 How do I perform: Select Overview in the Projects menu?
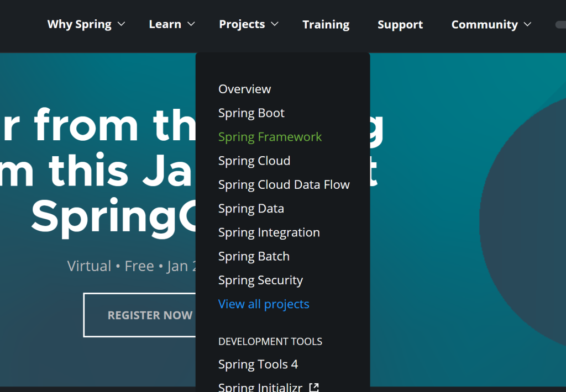(245, 89)
